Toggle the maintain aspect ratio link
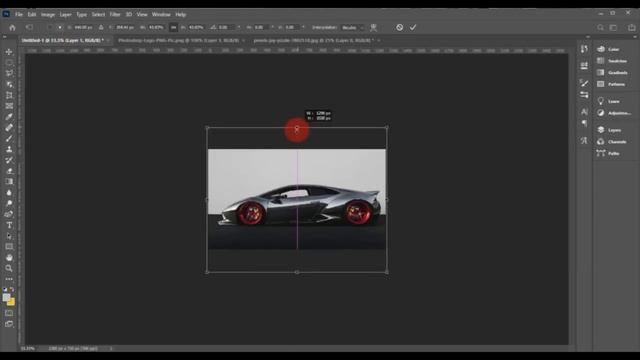 (173, 27)
